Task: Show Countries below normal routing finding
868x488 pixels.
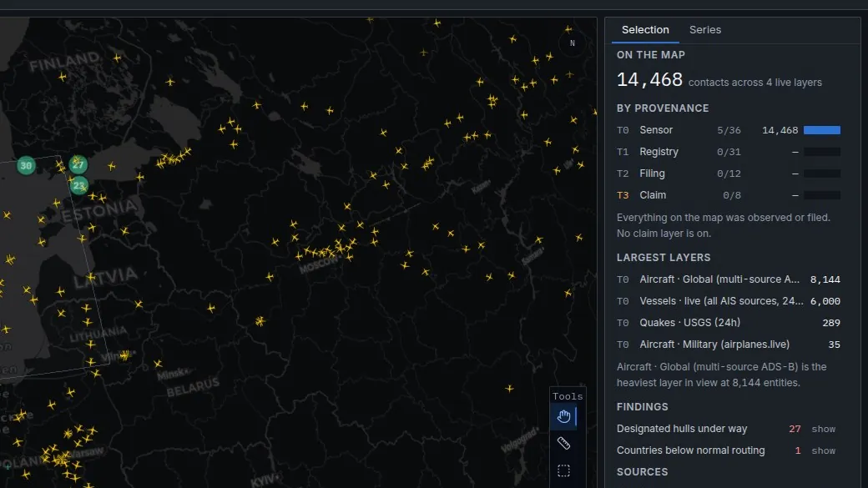Action: 823,450
